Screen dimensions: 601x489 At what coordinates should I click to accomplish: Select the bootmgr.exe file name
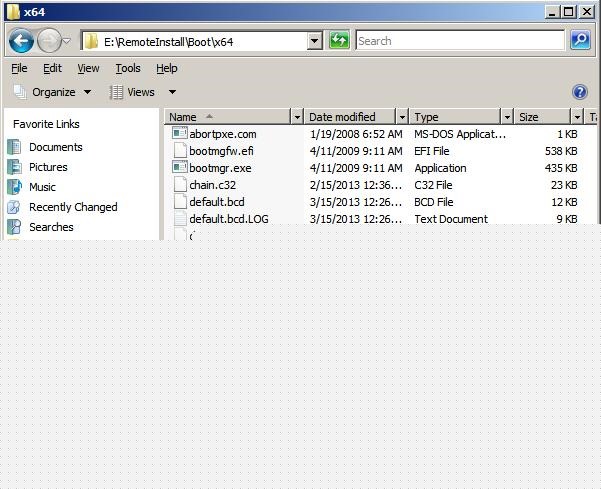(220, 168)
